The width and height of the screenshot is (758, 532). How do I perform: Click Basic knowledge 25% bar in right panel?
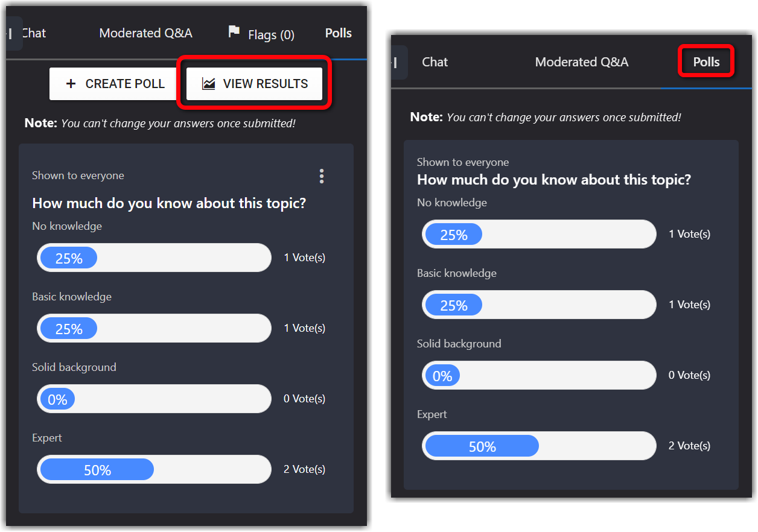(538, 305)
